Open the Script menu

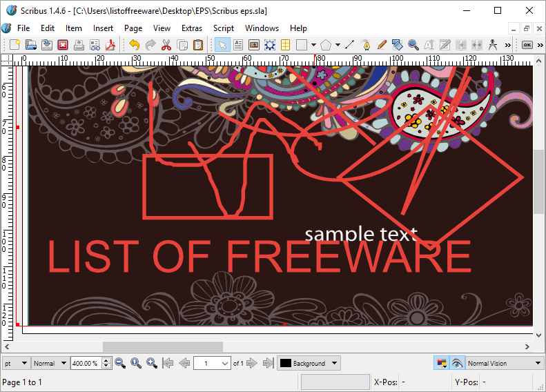point(224,28)
